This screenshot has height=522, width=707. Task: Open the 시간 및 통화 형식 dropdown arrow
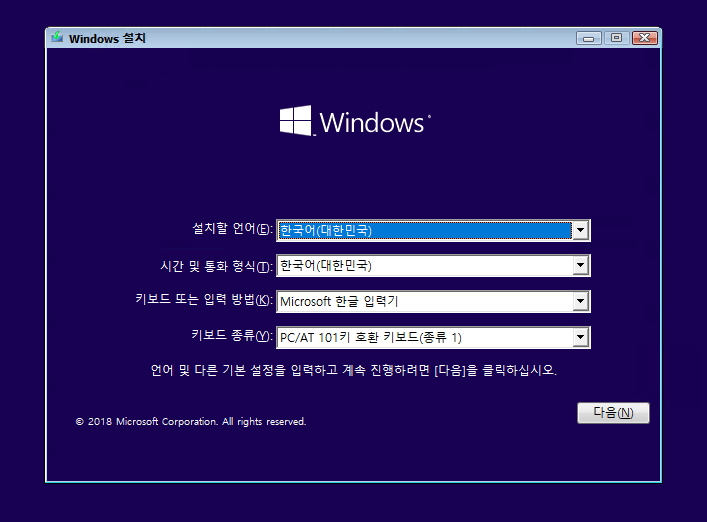coord(581,266)
